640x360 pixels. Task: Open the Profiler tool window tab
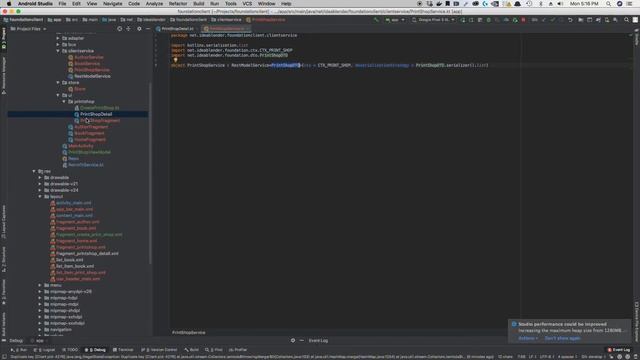238,350
